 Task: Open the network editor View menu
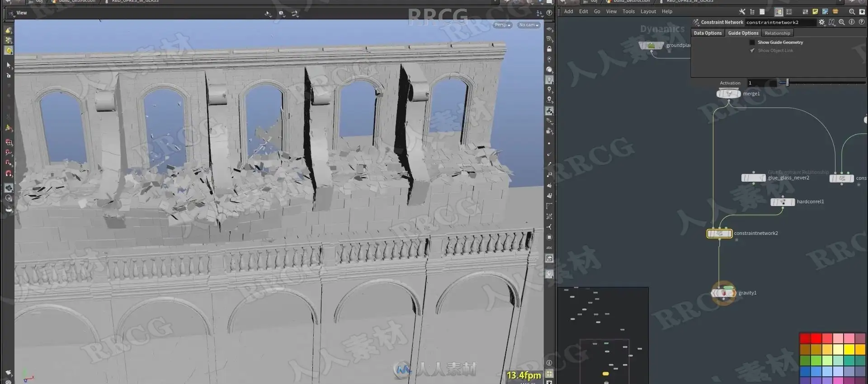tap(611, 11)
